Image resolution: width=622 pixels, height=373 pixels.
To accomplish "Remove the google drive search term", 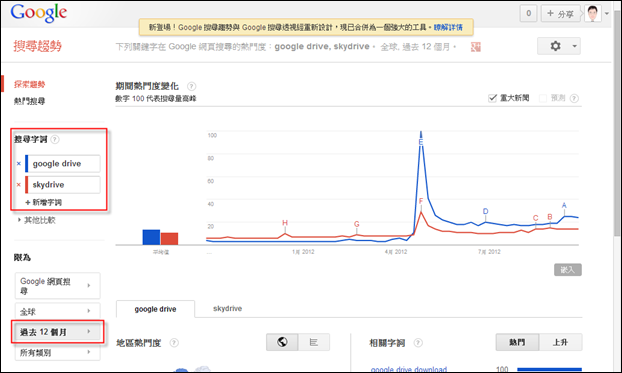I will [x=19, y=163].
